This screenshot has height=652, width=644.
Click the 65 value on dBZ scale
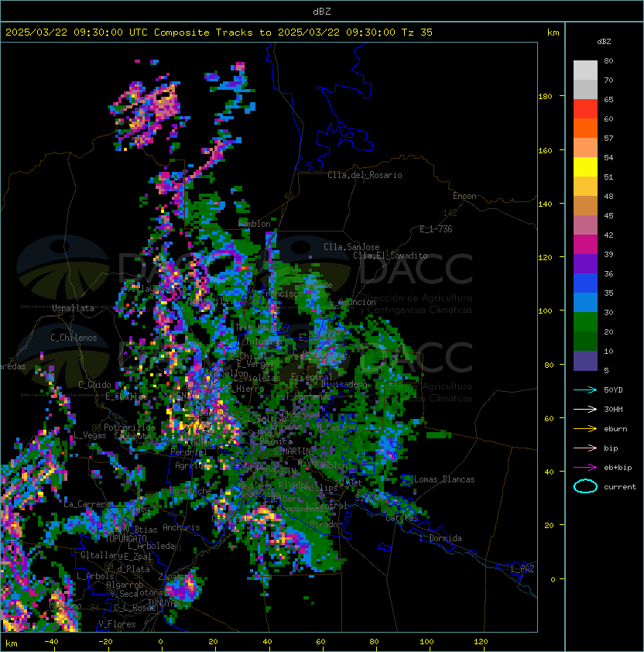click(608, 99)
